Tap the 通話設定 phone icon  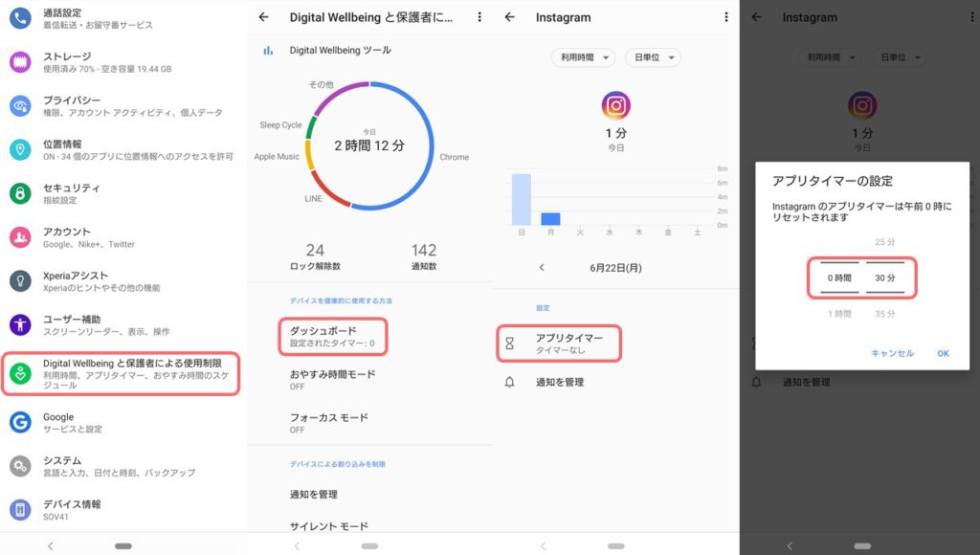coord(20,18)
